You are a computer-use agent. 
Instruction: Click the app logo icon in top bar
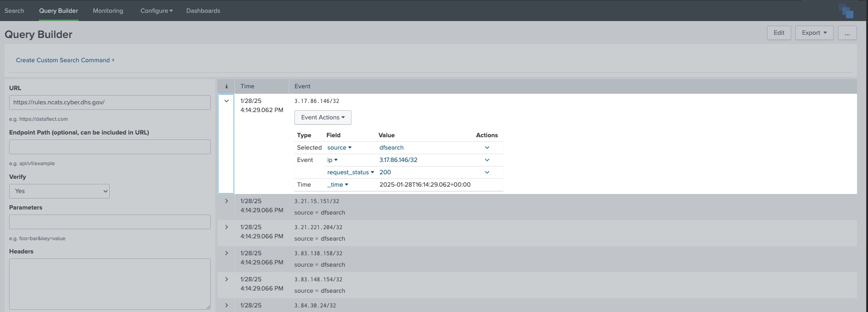846,11
